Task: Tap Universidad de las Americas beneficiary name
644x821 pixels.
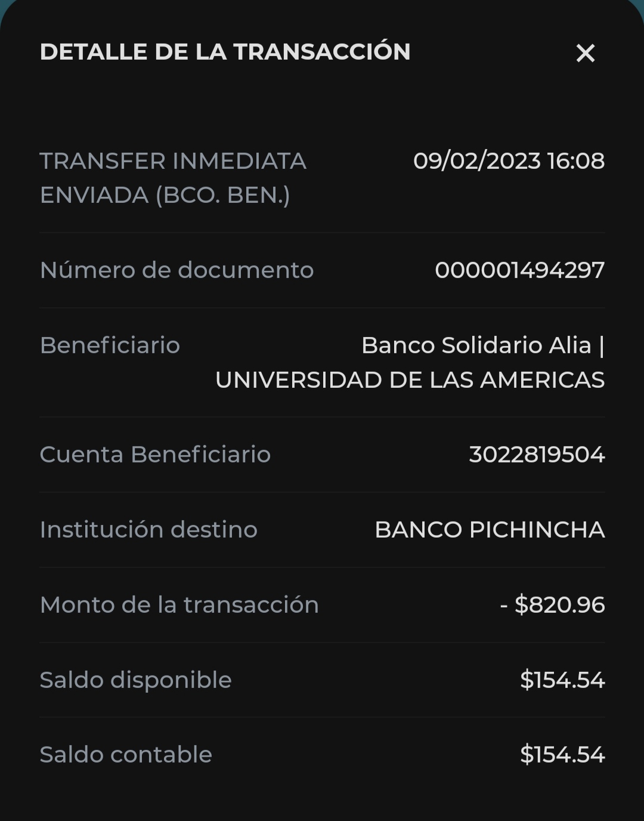Action: tap(410, 380)
